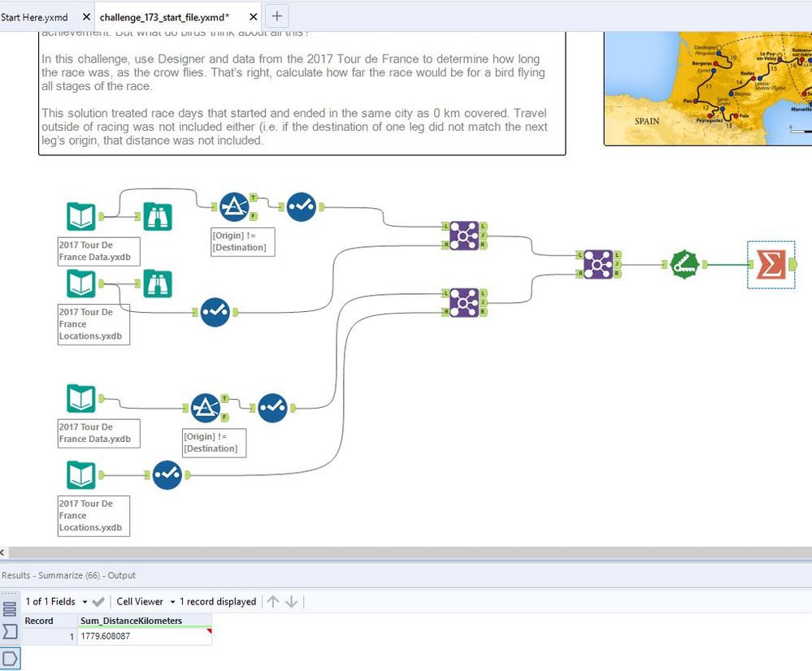Select second Input Data tool for Locations file
This screenshot has height=671, width=812.
[81, 284]
